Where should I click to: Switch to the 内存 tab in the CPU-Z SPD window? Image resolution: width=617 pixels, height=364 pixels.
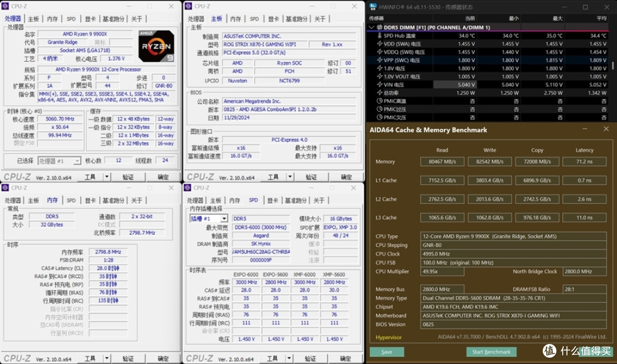point(235,201)
